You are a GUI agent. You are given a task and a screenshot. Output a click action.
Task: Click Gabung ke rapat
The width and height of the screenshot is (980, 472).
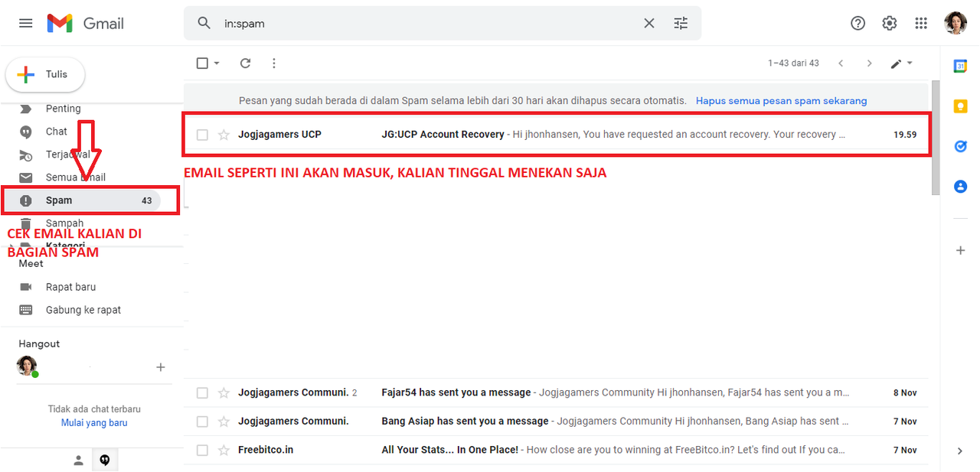pyautogui.click(x=83, y=310)
